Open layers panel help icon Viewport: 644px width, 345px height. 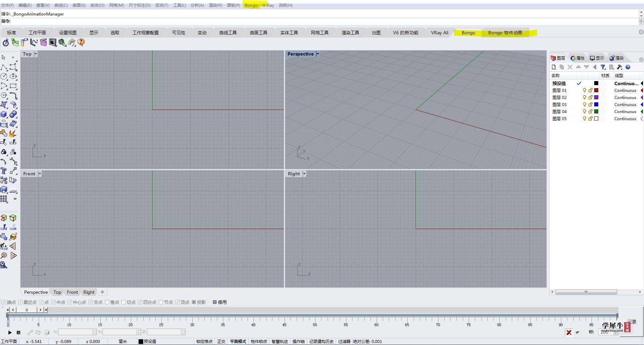(x=628, y=67)
